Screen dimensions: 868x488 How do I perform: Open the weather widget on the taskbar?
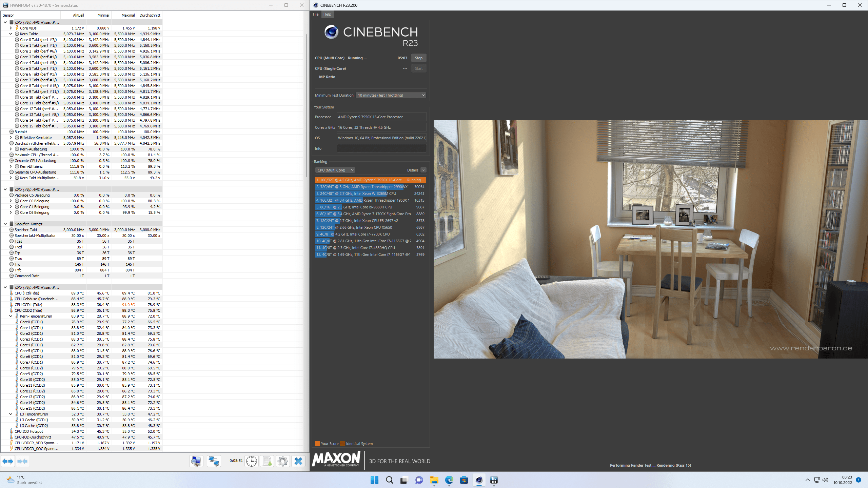[24, 480]
